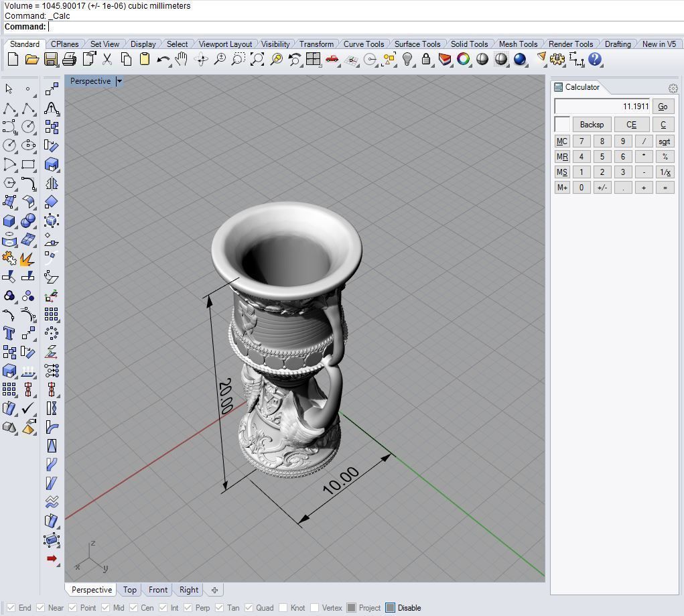
Task: Open the CPlanes toolbar tab
Action: [x=64, y=44]
